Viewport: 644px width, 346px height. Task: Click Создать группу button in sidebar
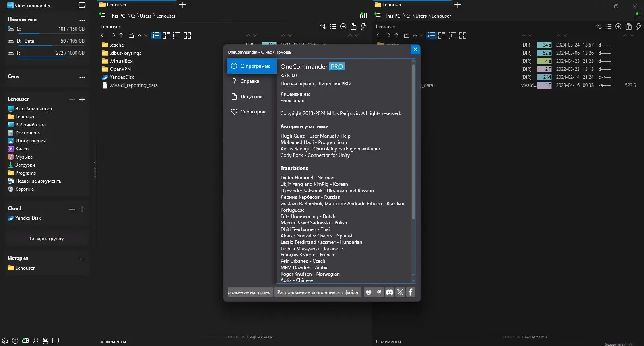click(47, 239)
